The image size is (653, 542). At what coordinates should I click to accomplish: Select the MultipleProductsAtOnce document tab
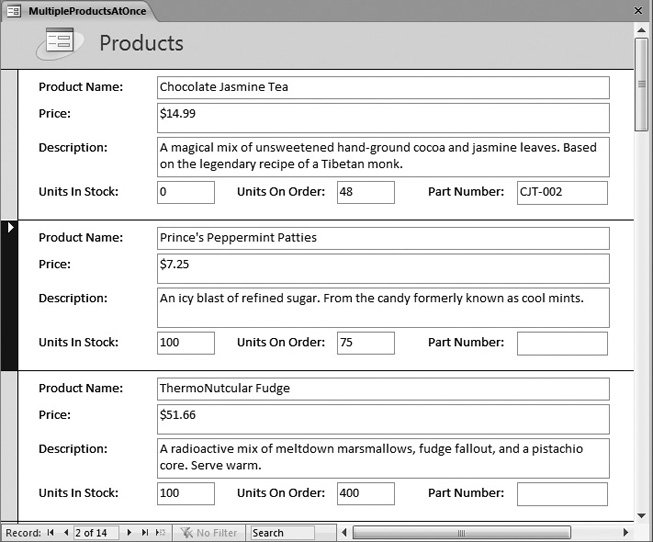[82, 9]
